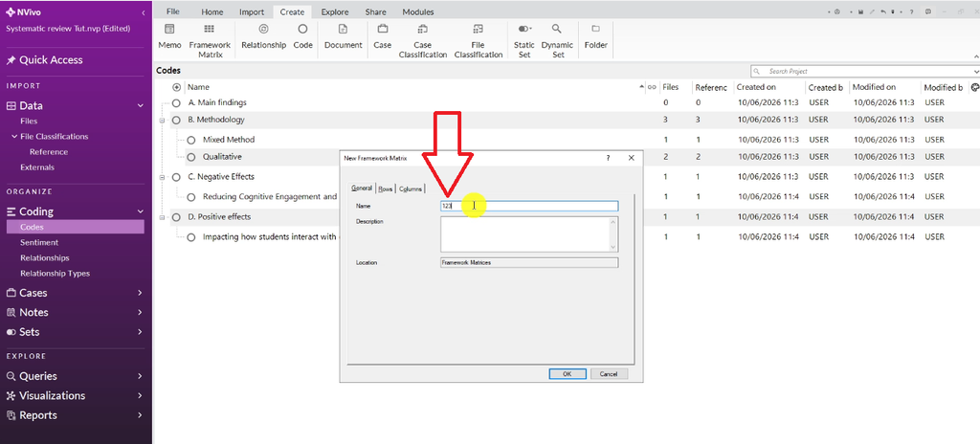Collapse the C. Negative Effects tree node
The image size is (980, 444).
[162, 177]
